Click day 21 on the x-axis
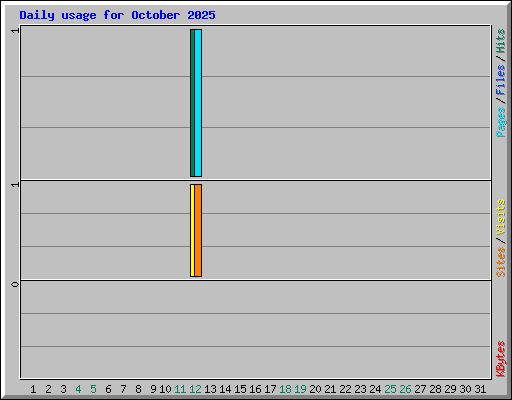 click(x=330, y=389)
